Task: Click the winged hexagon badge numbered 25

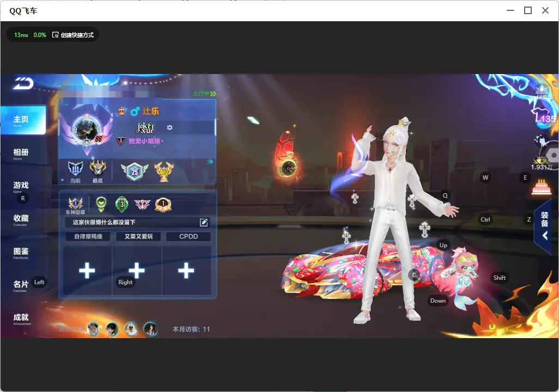Action: tap(135, 171)
